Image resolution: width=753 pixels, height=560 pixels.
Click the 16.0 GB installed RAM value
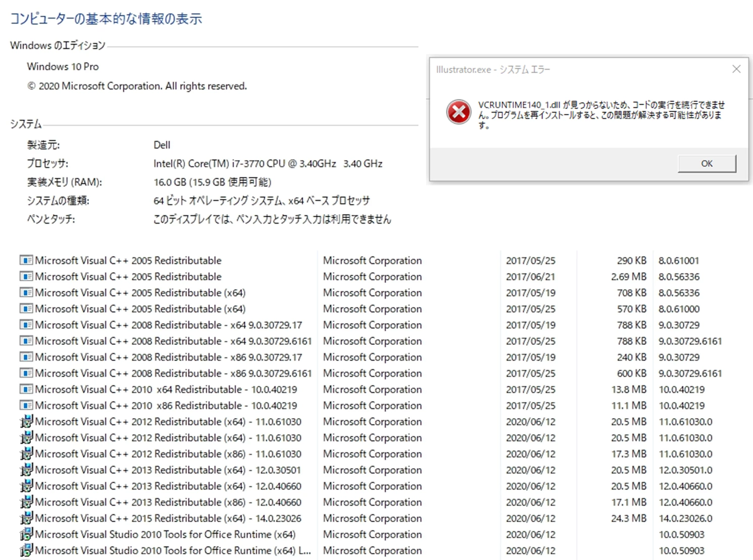(212, 182)
